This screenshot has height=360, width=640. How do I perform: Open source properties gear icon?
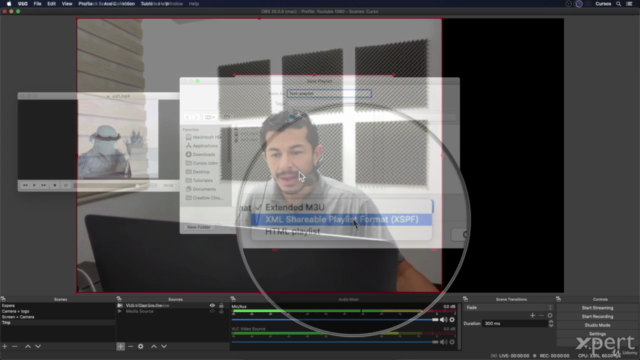[141, 346]
